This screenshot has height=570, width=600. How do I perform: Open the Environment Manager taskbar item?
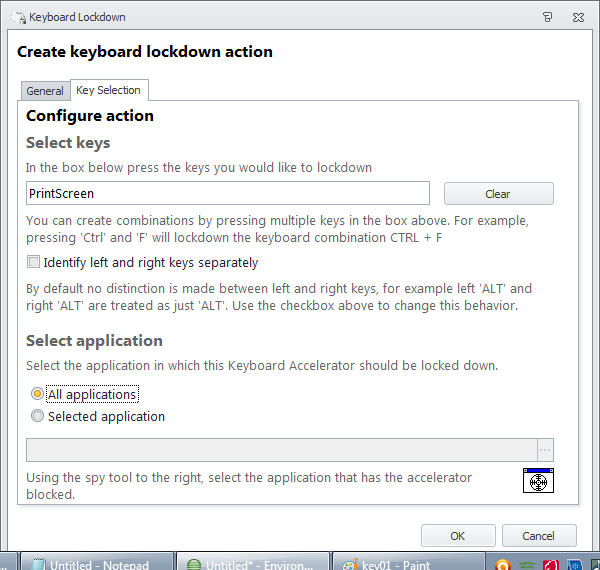[250, 564]
